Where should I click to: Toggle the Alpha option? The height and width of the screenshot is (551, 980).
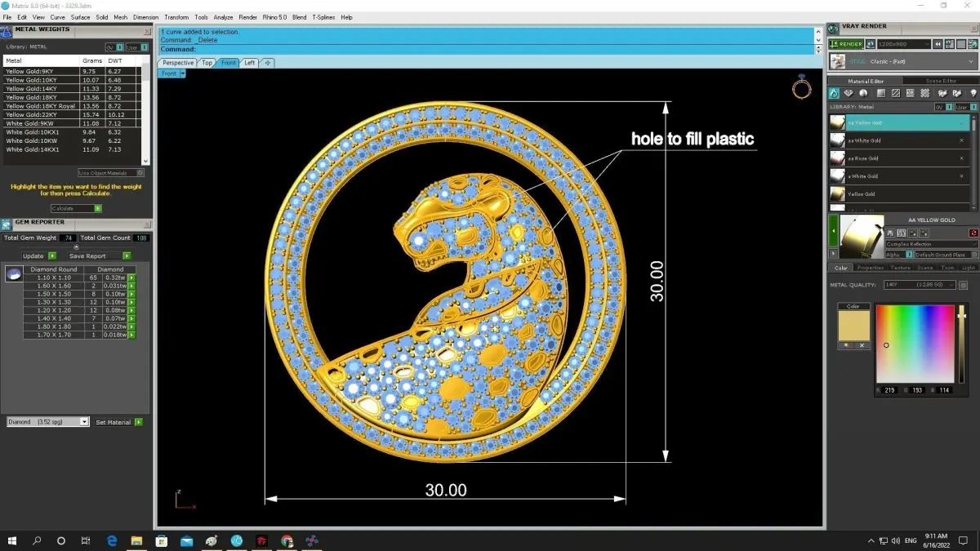[899, 255]
